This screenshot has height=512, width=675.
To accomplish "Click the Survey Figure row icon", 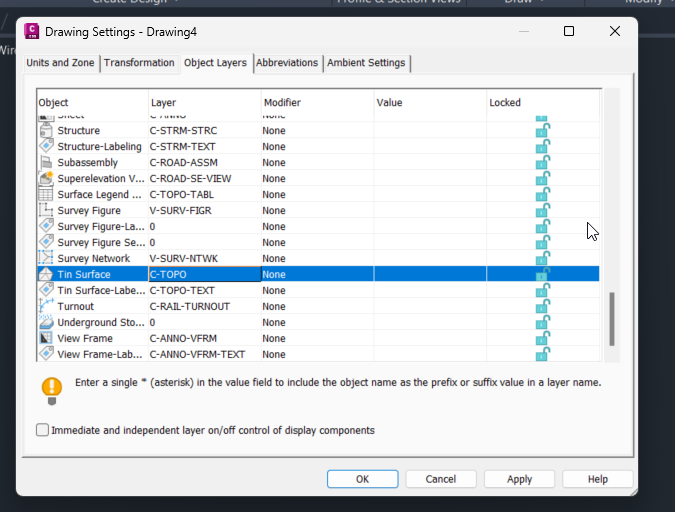I will [x=46, y=211].
